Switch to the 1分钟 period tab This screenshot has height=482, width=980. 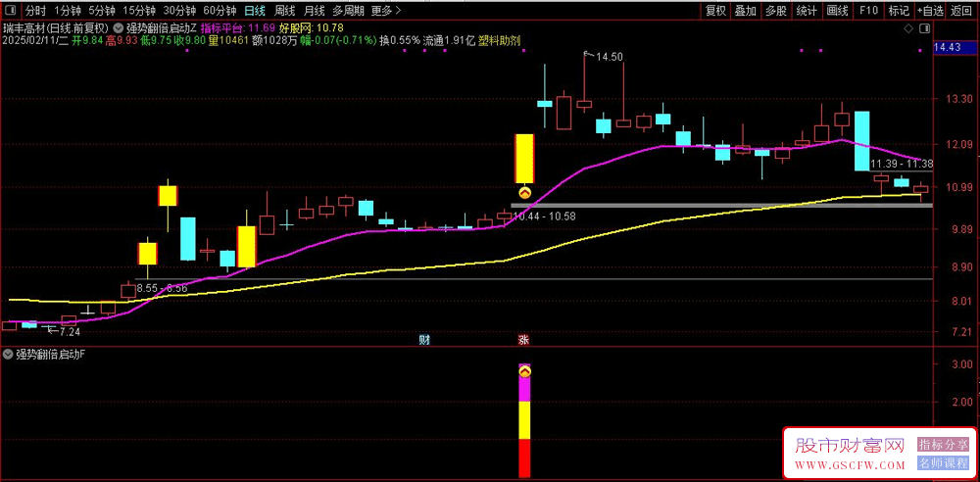(x=68, y=11)
